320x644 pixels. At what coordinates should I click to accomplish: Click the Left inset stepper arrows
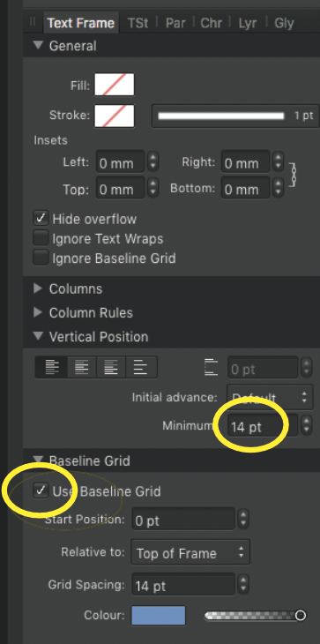pyautogui.click(x=153, y=162)
